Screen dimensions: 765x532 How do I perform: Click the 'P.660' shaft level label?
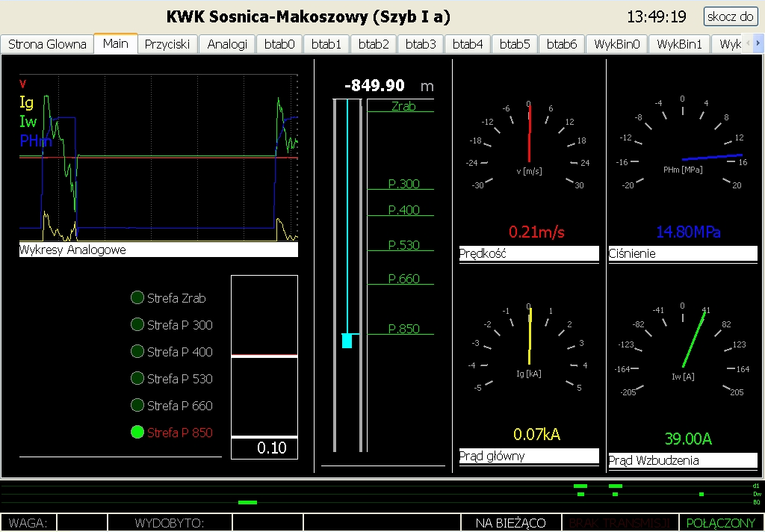click(x=404, y=279)
